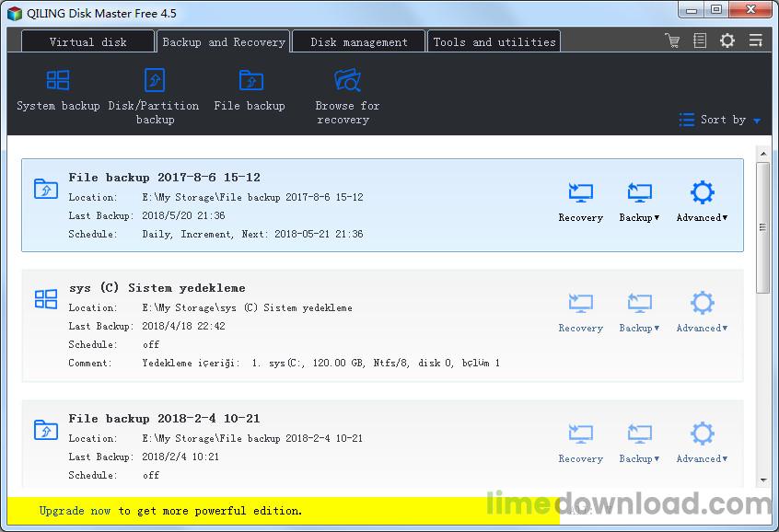Click location E:\My Storage\File backup 2017-8-6 15-12

click(x=252, y=197)
